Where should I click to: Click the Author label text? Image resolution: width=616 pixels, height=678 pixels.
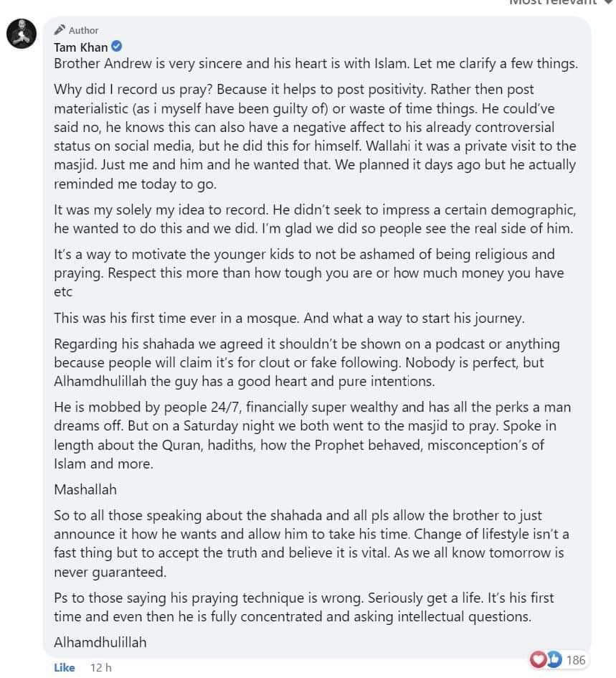tap(83, 30)
